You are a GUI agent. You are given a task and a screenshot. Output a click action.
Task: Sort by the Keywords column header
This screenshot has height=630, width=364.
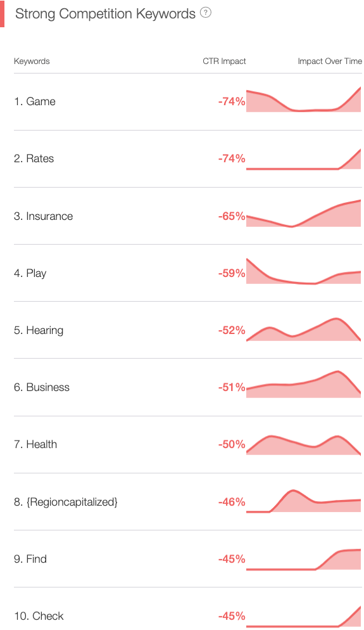32,61
